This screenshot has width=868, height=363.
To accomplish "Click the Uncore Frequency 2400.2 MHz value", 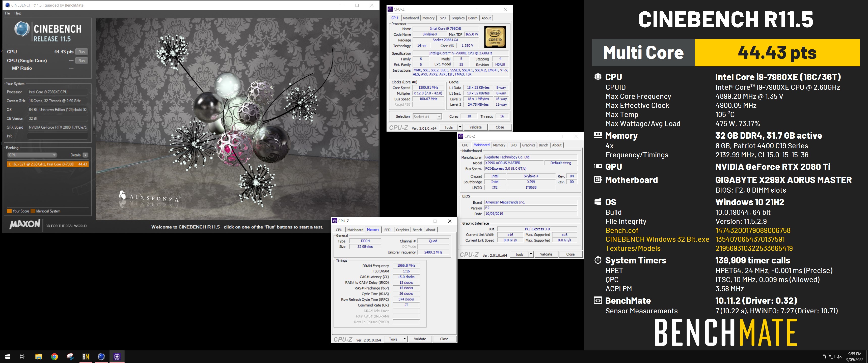I will (x=433, y=252).
